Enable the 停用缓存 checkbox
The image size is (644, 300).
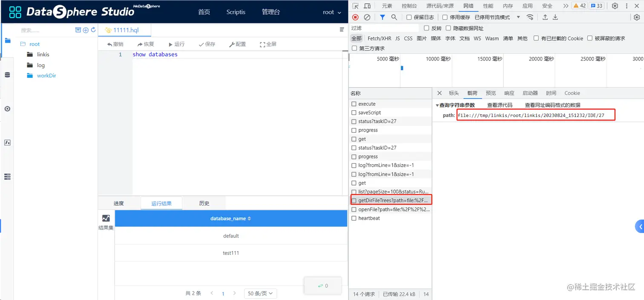(x=445, y=17)
